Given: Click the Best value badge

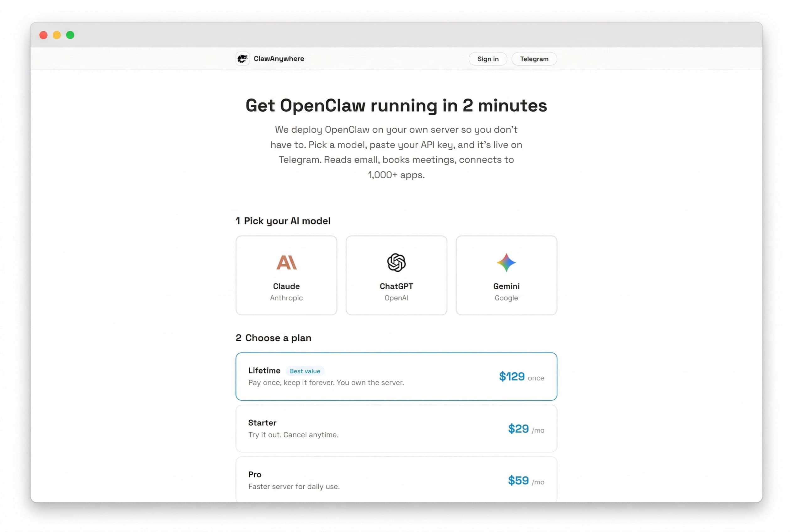Looking at the screenshot, I should coord(304,371).
